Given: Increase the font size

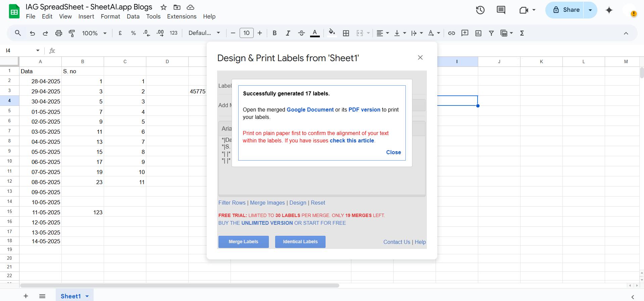Looking at the screenshot, I should pos(260,33).
